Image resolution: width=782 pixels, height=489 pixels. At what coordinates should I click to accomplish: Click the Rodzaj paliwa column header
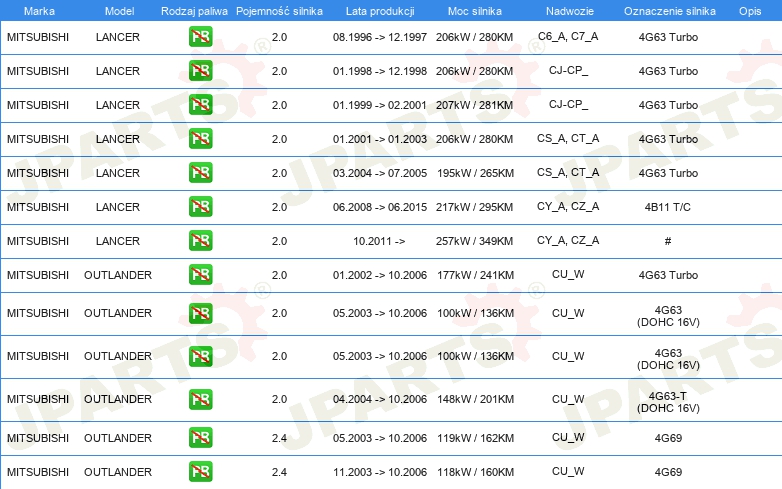pos(194,11)
